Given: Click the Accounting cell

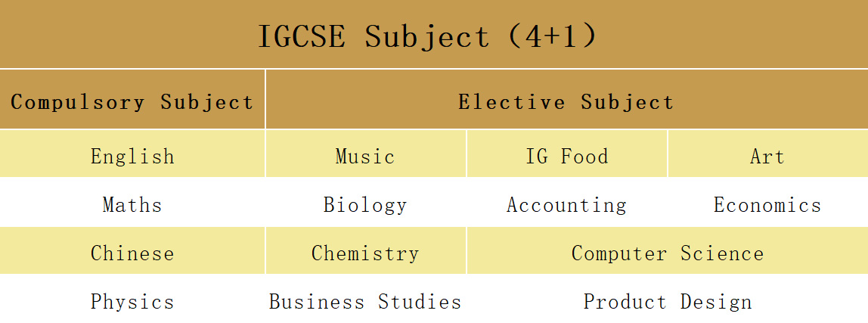Looking at the screenshot, I should point(566,205).
